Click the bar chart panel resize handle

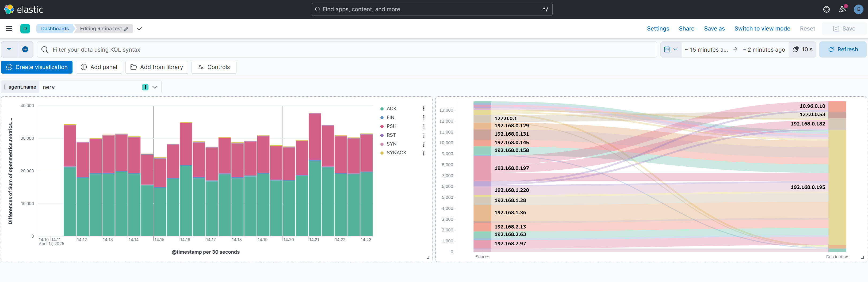[x=428, y=258]
